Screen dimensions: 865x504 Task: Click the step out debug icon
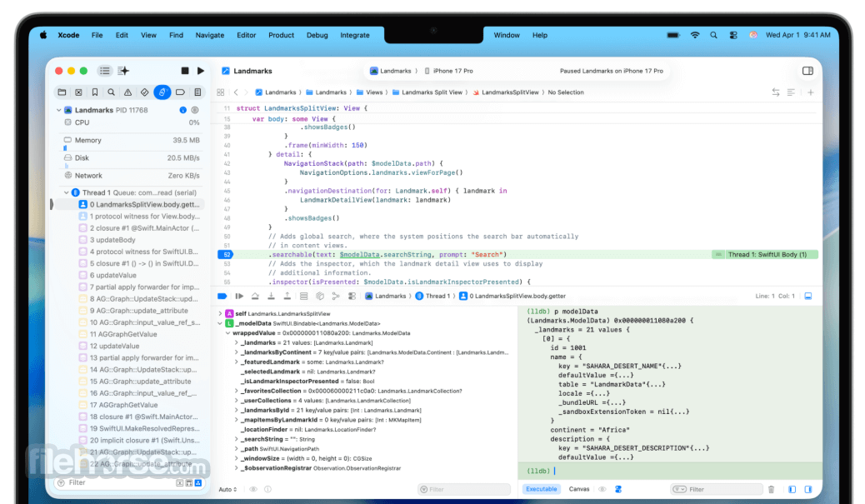pos(287,296)
